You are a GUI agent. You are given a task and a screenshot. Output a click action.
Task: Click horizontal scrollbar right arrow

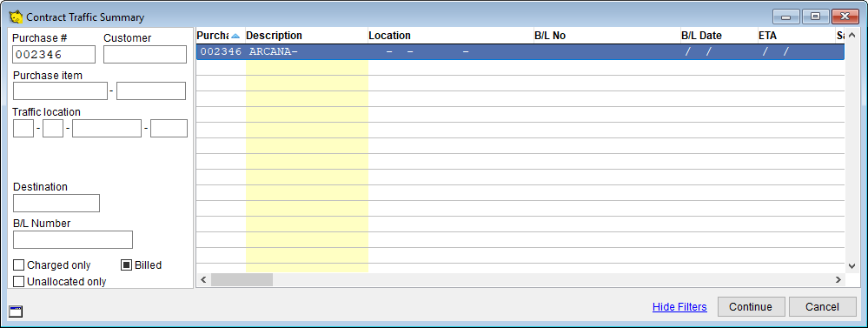click(x=838, y=280)
